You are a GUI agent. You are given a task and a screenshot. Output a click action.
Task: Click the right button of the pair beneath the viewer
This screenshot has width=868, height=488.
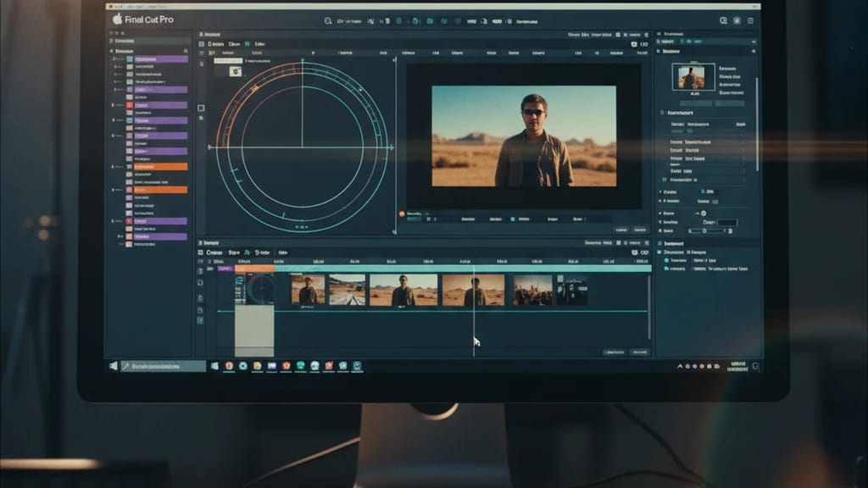pos(641,230)
